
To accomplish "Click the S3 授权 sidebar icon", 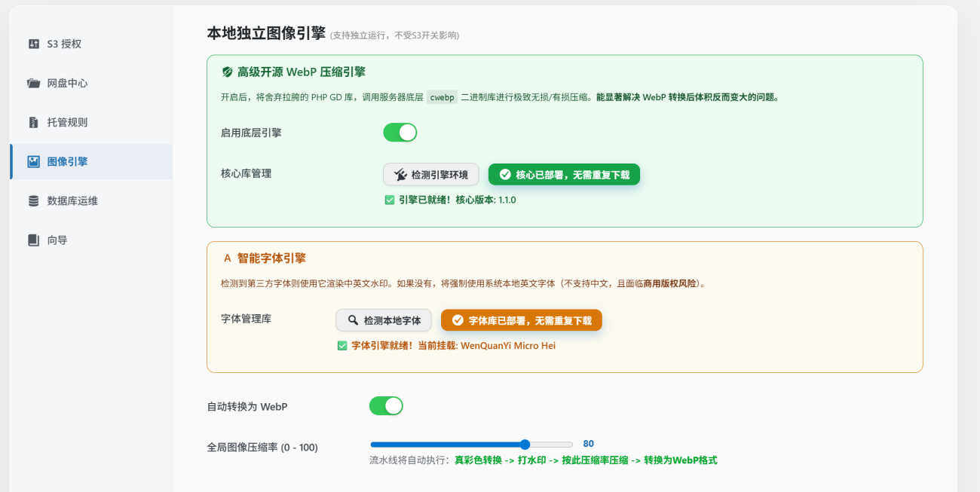I will click(33, 44).
